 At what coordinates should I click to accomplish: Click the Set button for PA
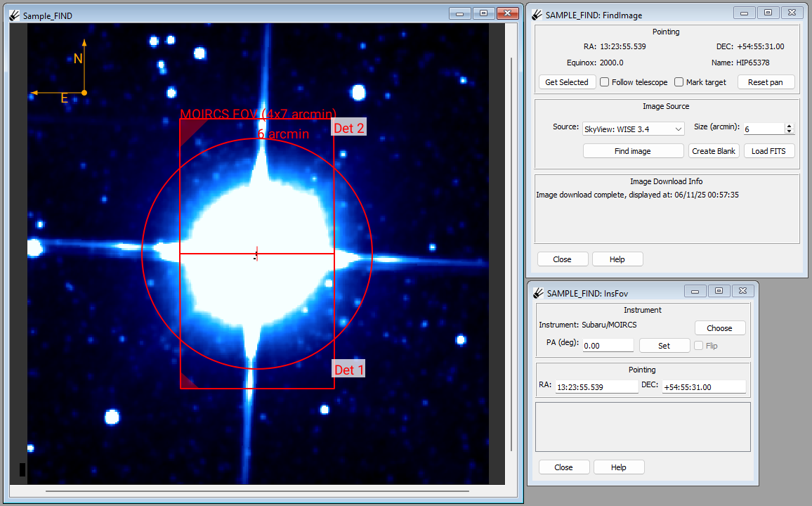[x=664, y=346]
